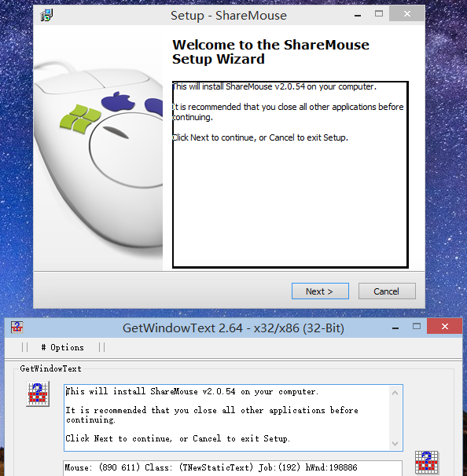467x476 pixels.
Task: Open the # Options menu in GetWindowText
Action: pyautogui.click(x=63, y=347)
